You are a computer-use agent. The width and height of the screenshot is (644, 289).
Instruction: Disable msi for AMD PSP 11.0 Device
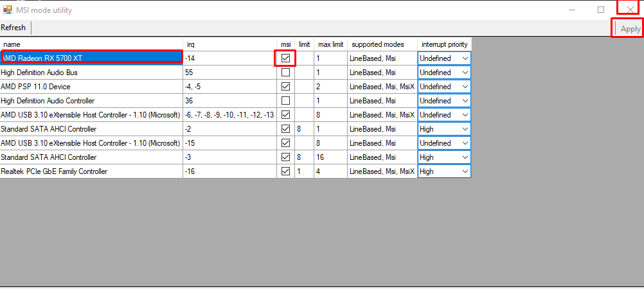point(285,87)
